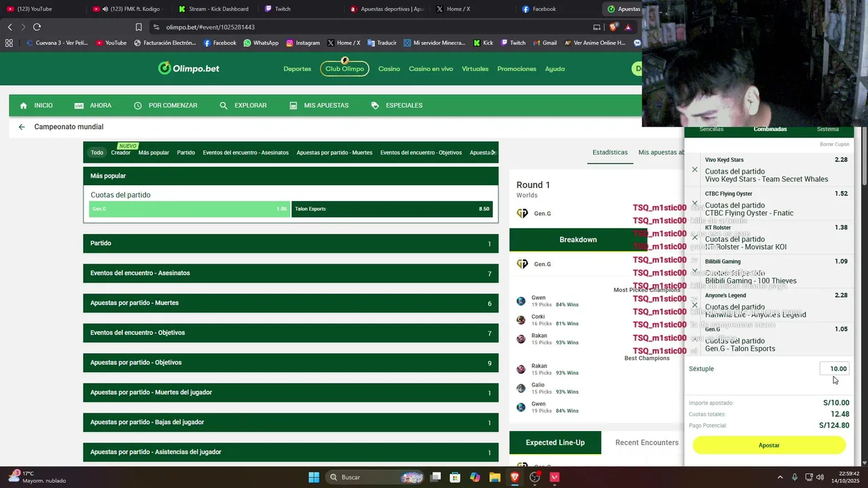Open the Gmail bookmark

544,43
